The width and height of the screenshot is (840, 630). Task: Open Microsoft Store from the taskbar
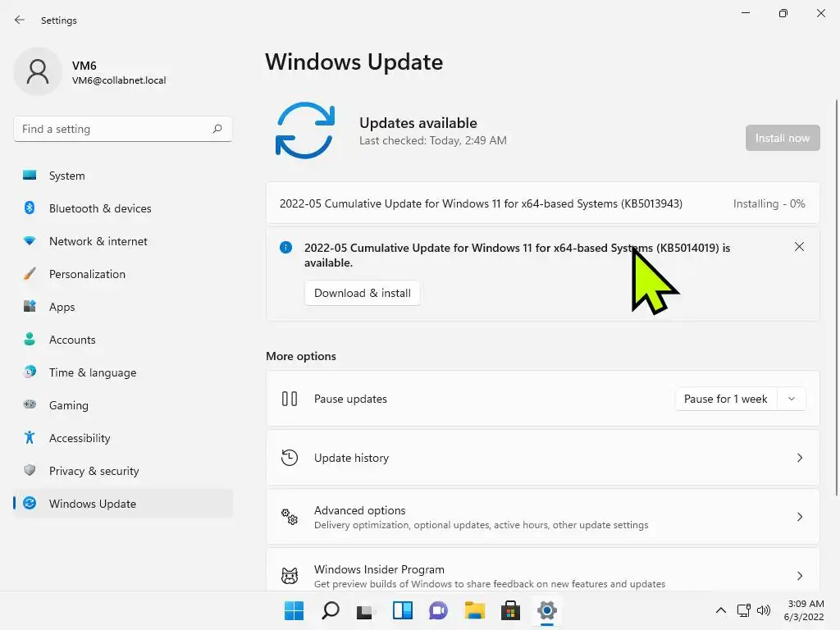(x=510, y=610)
